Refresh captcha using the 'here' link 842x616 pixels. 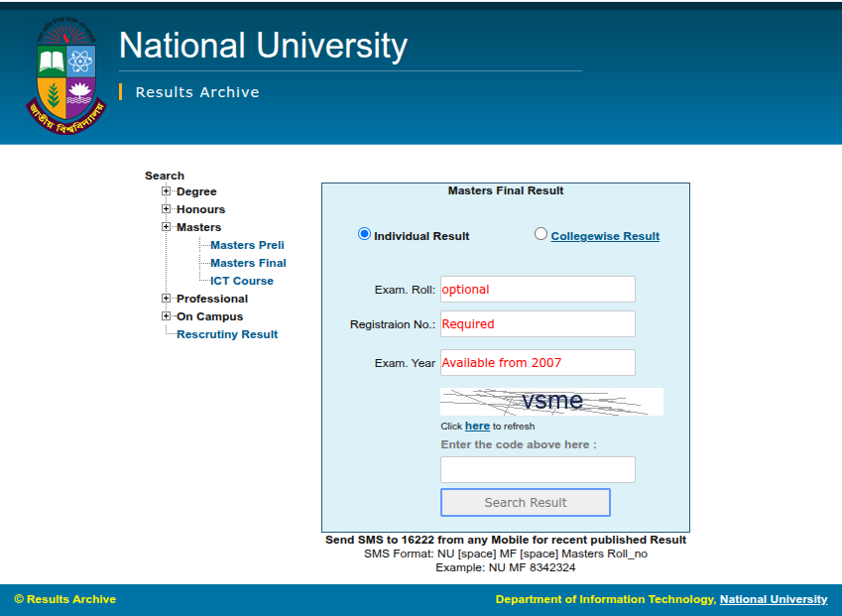pyautogui.click(x=477, y=426)
